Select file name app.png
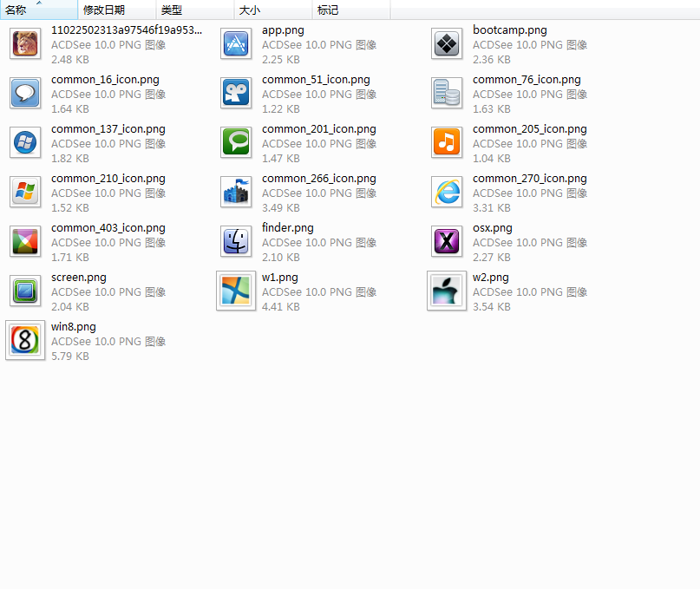 283,30
